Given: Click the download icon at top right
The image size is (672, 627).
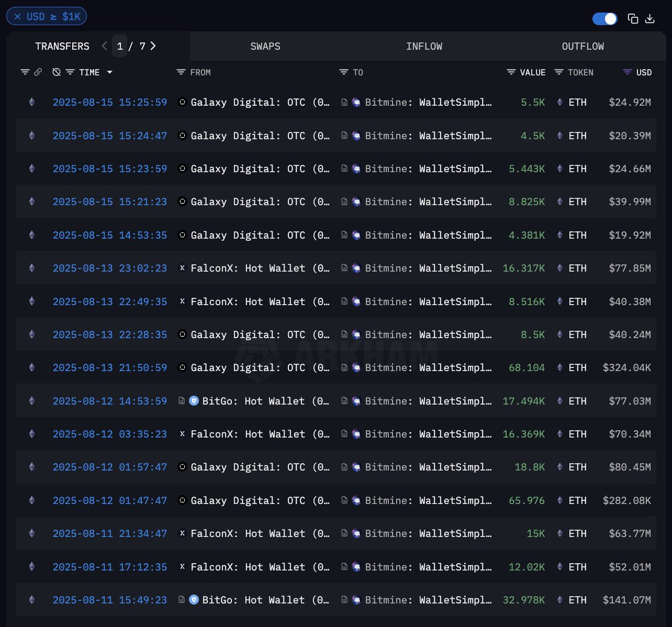Looking at the screenshot, I should tap(650, 18).
